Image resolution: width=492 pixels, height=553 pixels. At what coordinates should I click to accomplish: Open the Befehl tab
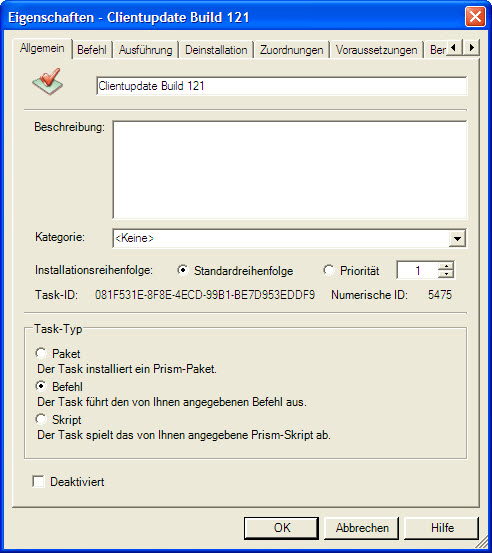pyautogui.click(x=92, y=50)
